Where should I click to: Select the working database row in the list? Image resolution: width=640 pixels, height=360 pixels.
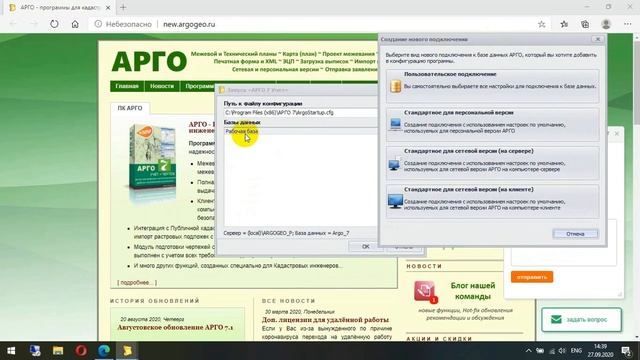pyautogui.click(x=301, y=131)
